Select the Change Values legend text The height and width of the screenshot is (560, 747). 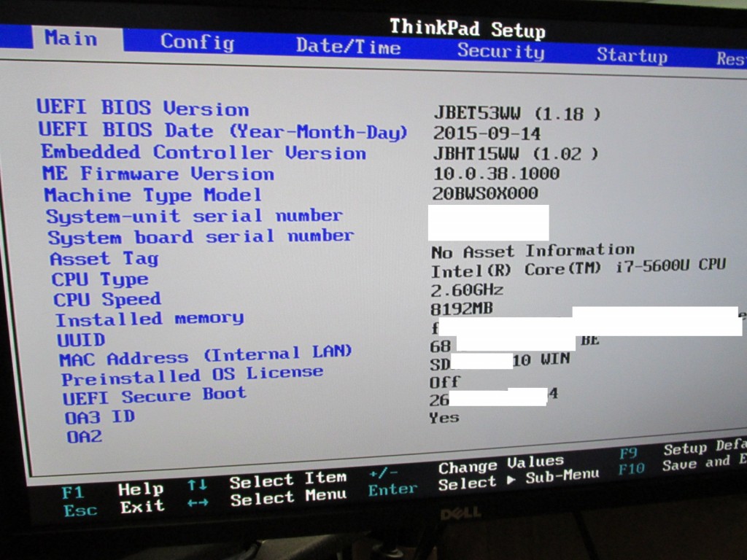click(x=501, y=464)
